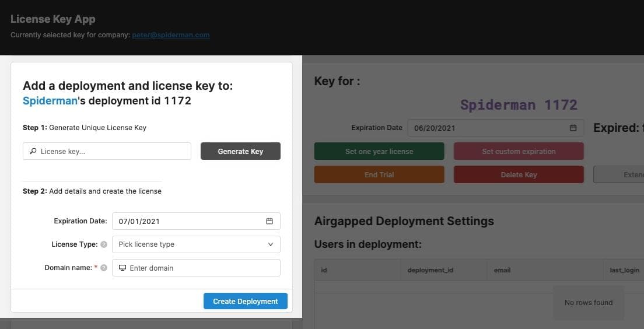Click the Spiderman company name link
This screenshot has width=644, height=329.
point(50,101)
